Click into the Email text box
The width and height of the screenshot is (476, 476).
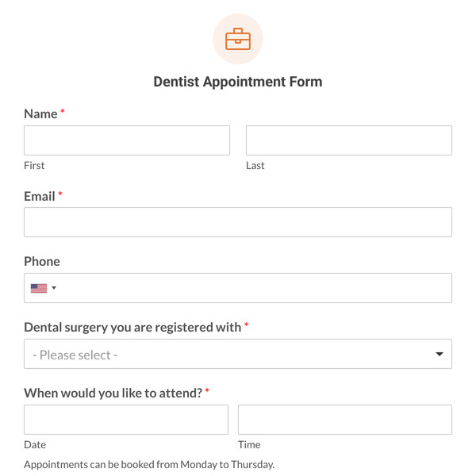[x=238, y=222]
